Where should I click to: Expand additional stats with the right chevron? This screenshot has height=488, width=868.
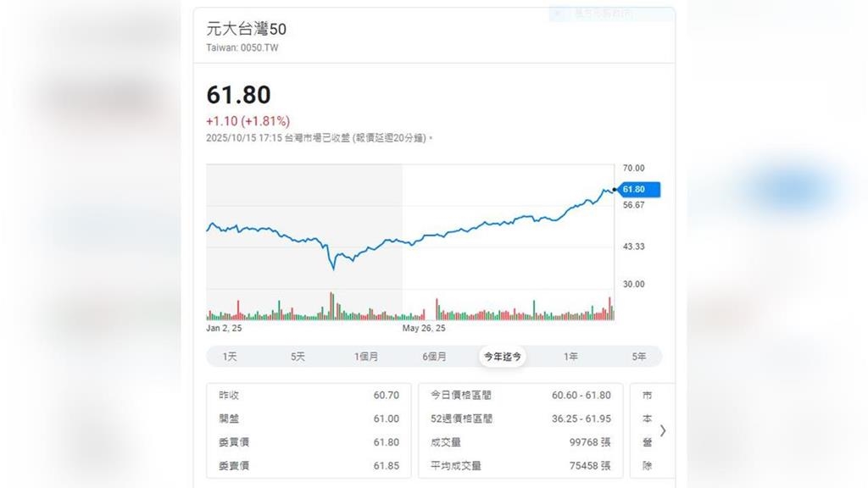click(x=663, y=430)
